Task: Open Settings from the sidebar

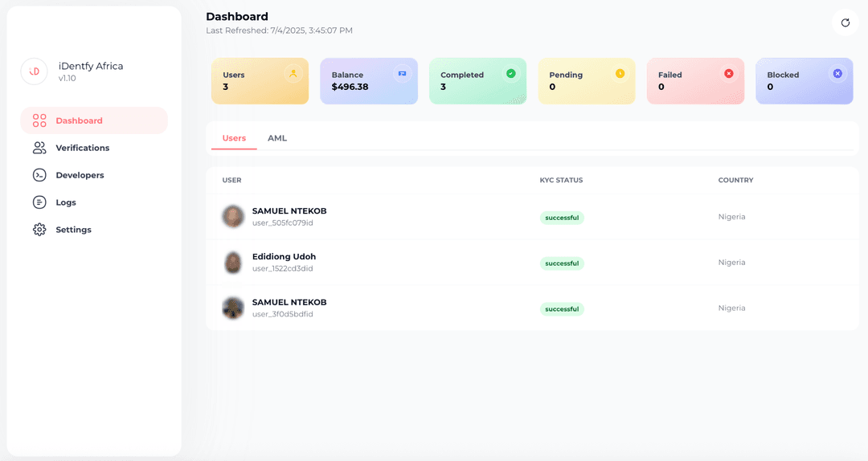Action: coord(73,230)
